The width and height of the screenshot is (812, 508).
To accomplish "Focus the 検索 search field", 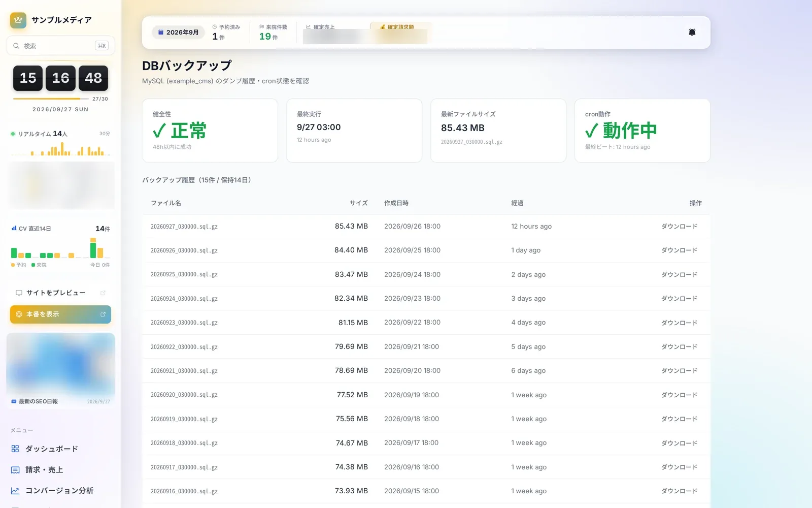I will click(60, 46).
